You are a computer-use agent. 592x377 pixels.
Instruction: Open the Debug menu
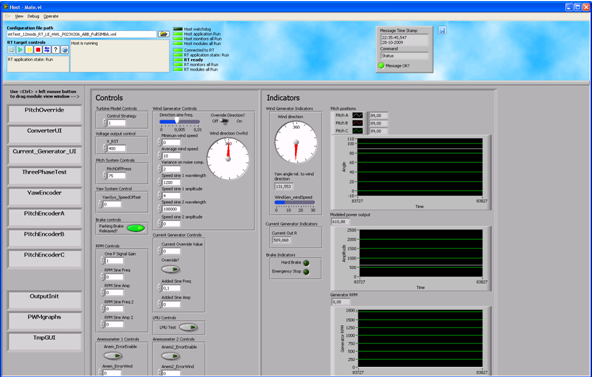pos(33,16)
